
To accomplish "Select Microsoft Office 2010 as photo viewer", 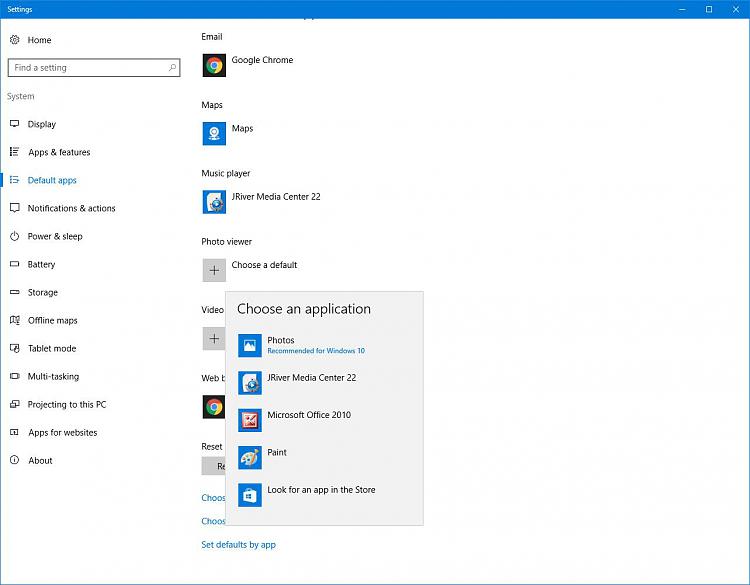I will pyautogui.click(x=324, y=420).
